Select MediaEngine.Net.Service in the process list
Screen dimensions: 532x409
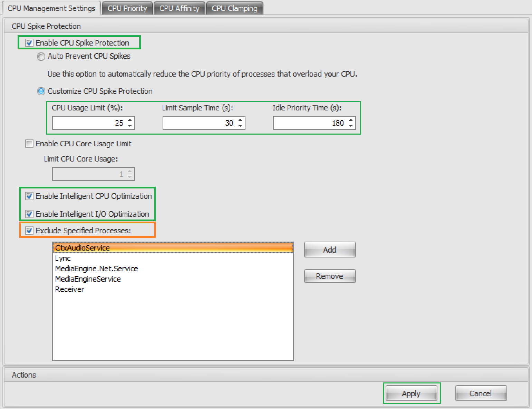click(x=96, y=269)
